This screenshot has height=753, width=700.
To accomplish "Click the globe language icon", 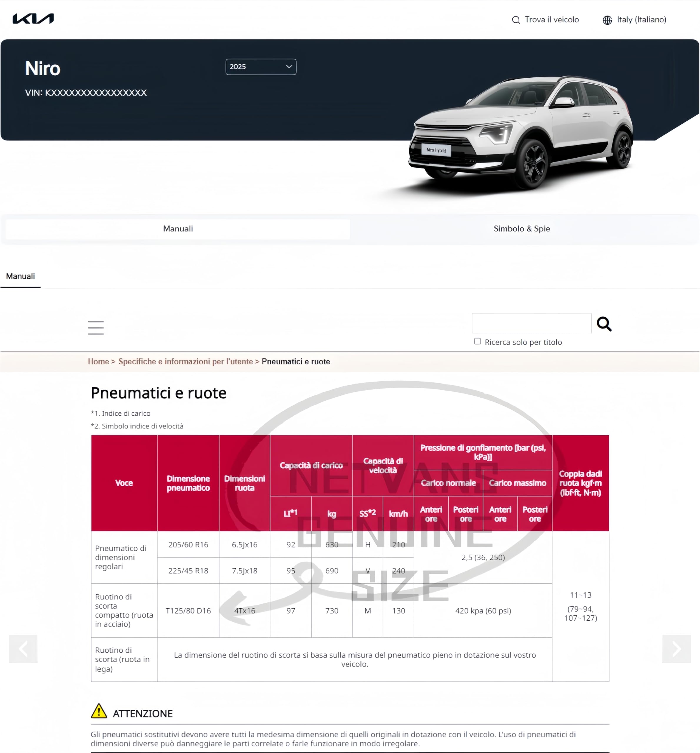I will pos(607,20).
